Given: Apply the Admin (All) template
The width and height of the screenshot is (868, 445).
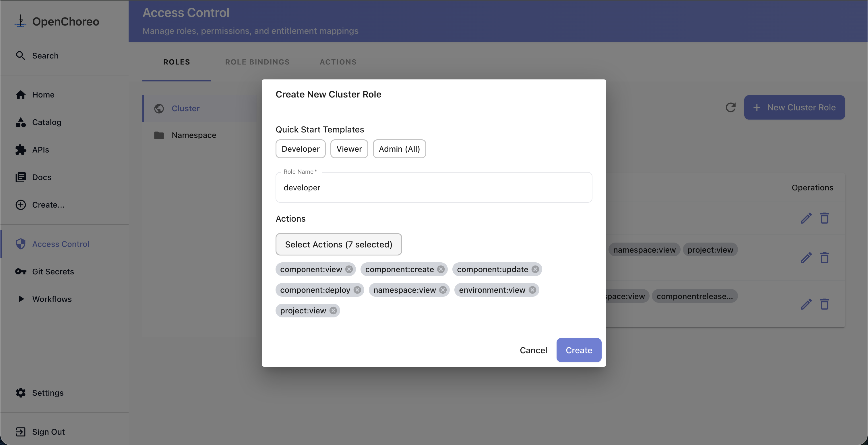Looking at the screenshot, I should [x=399, y=149].
